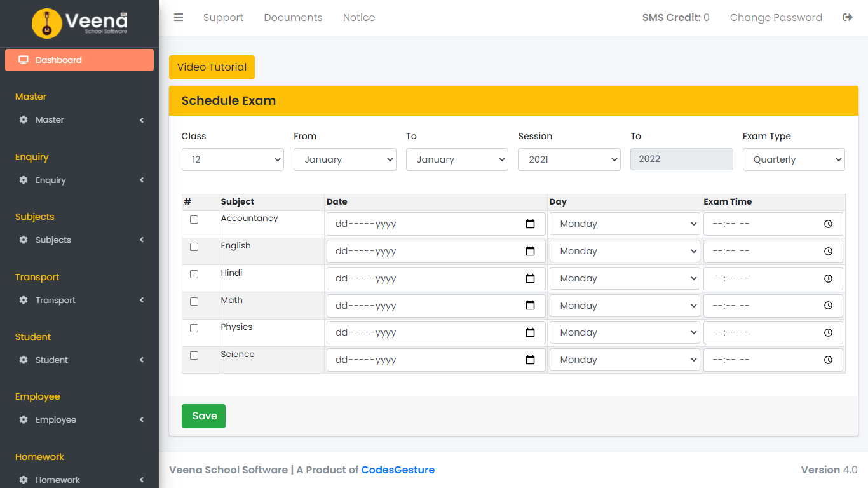The image size is (868, 488).
Task: Open the CodesGesture footer link
Action: point(398,470)
